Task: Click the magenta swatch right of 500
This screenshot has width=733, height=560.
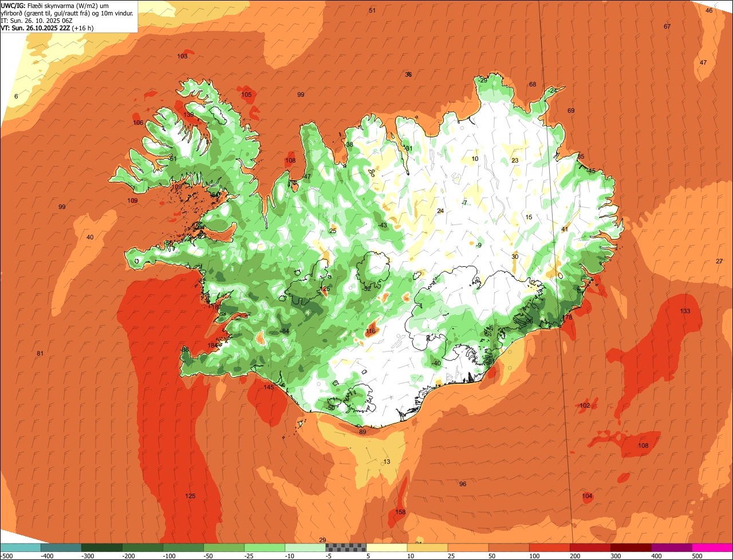Action: [712, 547]
